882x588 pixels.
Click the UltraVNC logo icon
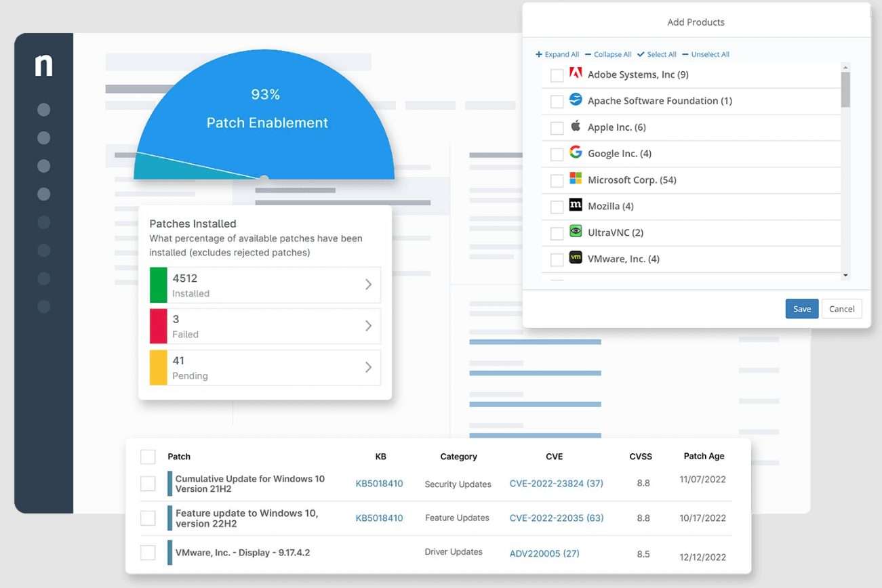[x=576, y=231]
